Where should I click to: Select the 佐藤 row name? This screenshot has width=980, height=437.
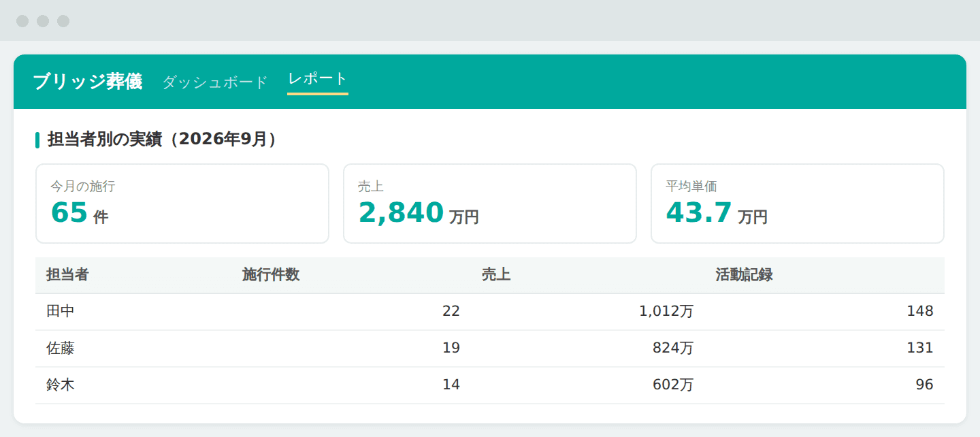tap(61, 349)
